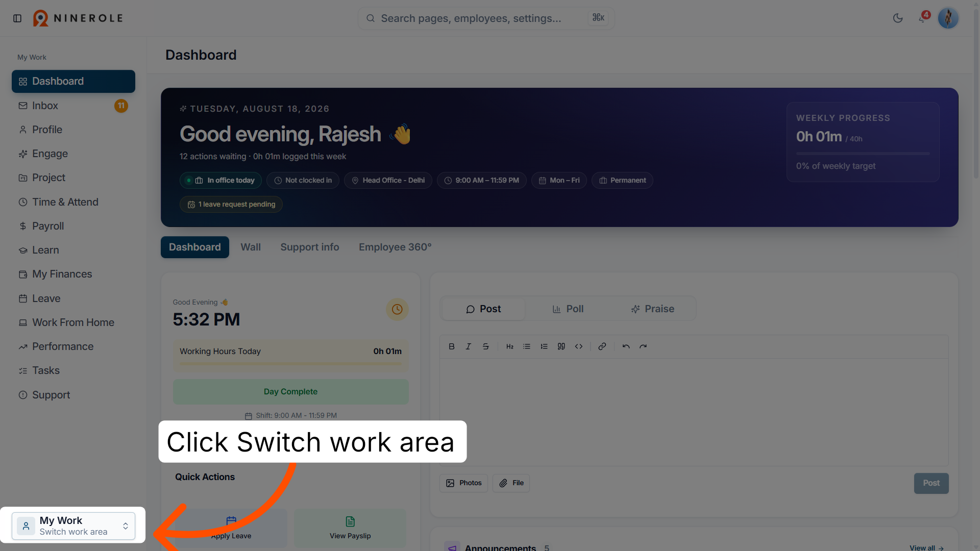The height and width of the screenshot is (551, 980).
Task: Open Work From Home sidebar item
Action: 73,322
